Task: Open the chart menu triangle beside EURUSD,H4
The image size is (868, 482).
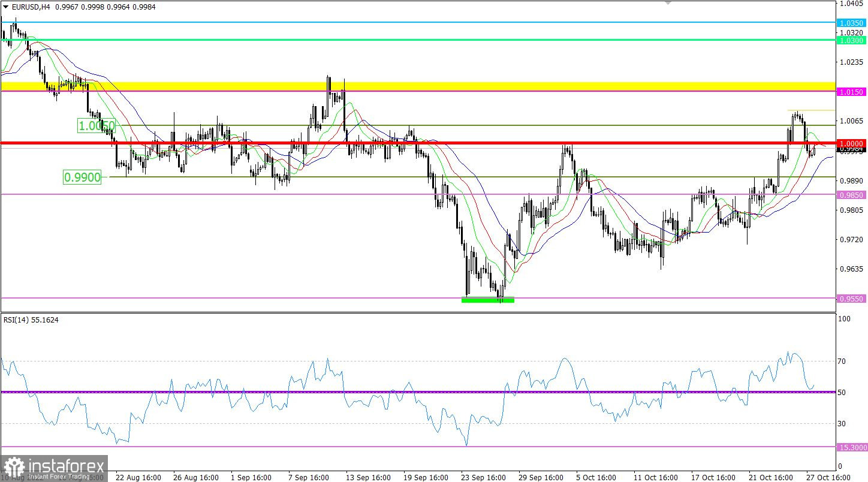Action: tap(5, 7)
